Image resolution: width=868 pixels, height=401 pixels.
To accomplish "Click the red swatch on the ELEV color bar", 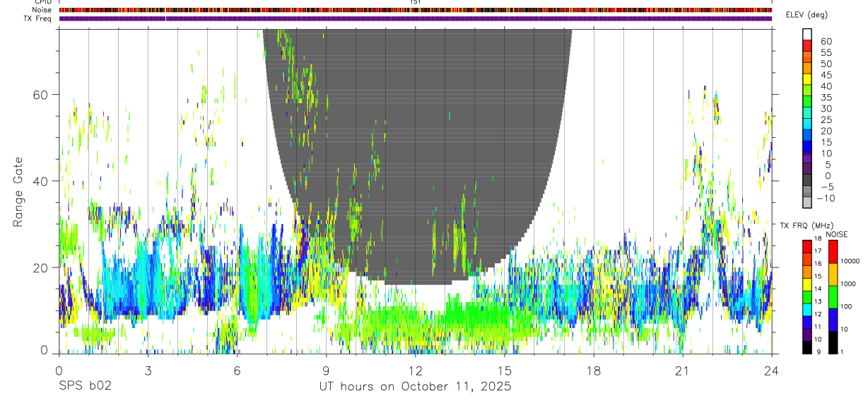I will coord(807,46).
